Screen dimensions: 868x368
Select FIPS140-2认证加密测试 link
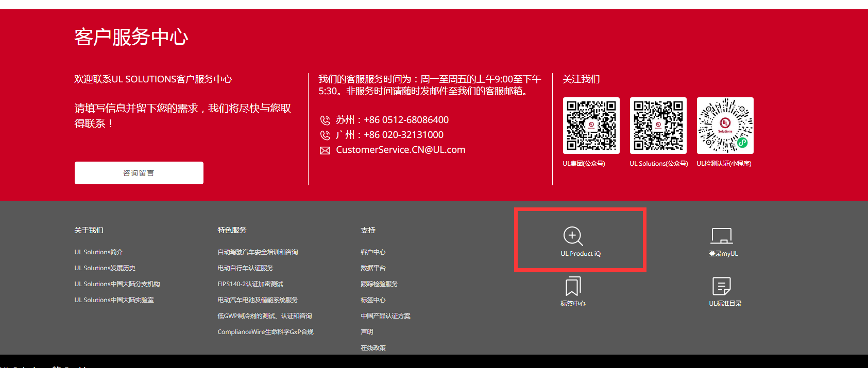click(x=250, y=284)
